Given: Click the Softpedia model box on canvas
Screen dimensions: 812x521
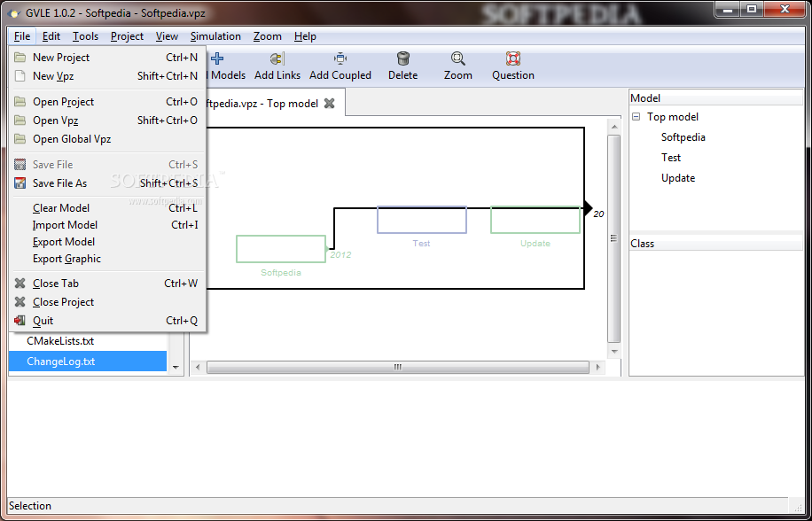Looking at the screenshot, I should tap(281, 249).
